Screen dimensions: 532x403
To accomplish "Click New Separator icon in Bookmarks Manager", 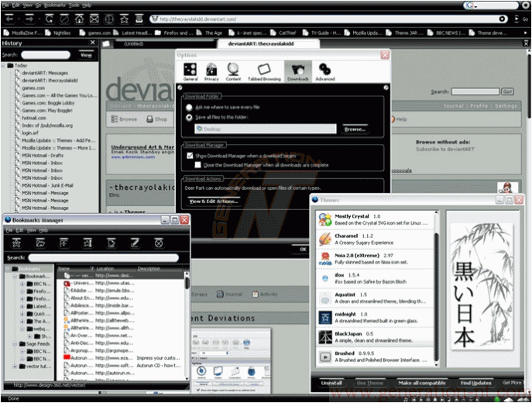I will tap(63, 243).
